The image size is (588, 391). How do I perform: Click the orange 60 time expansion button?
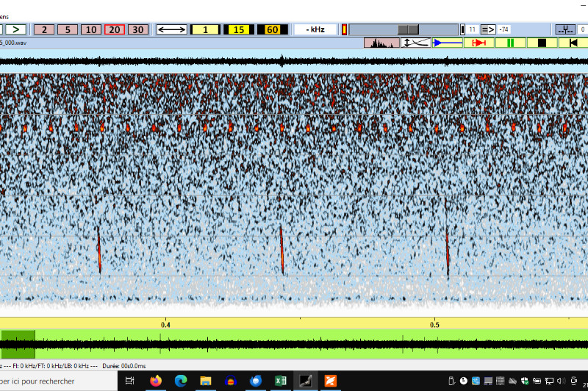pos(272,29)
